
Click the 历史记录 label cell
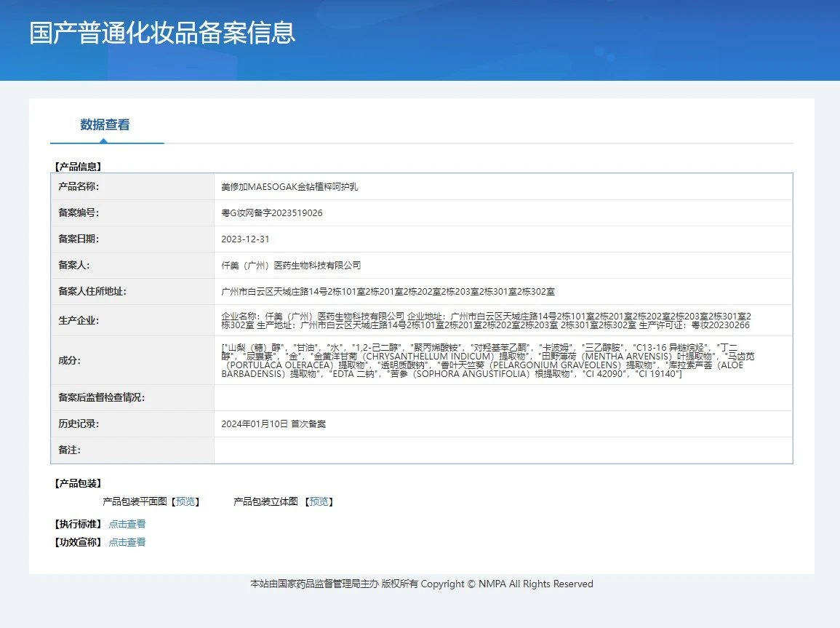click(132, 424)
